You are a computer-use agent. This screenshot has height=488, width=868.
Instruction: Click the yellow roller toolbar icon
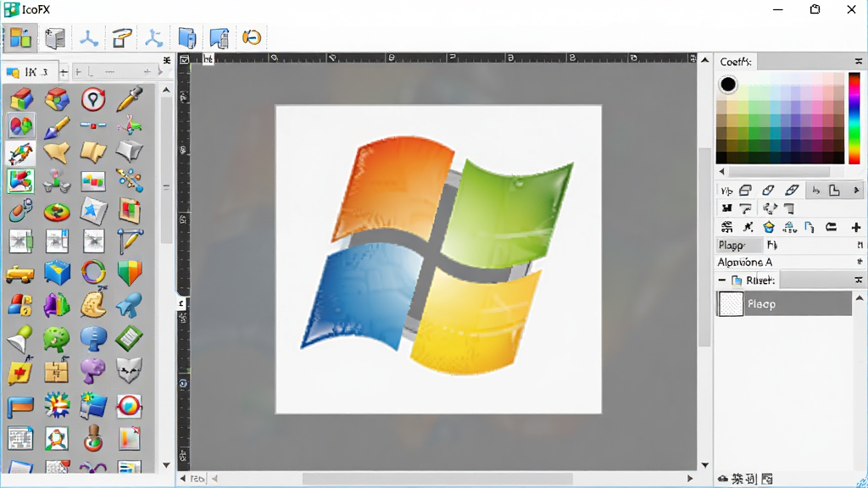pos(122,38)
